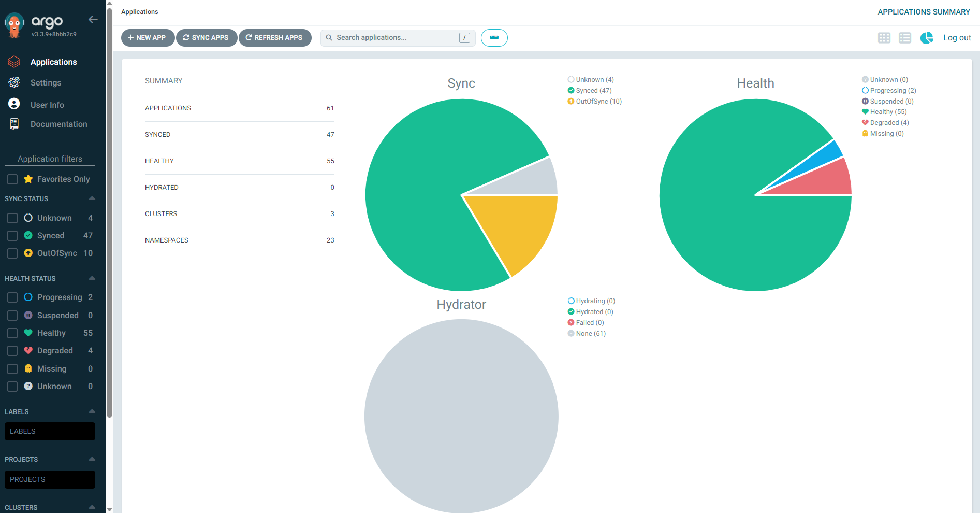Select the pie chart summary view icon

pyautogui.click(x=927, y=38)
